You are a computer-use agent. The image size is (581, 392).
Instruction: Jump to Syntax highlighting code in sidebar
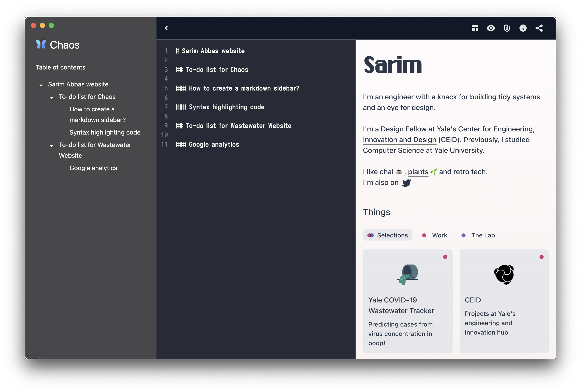(105, 132)
